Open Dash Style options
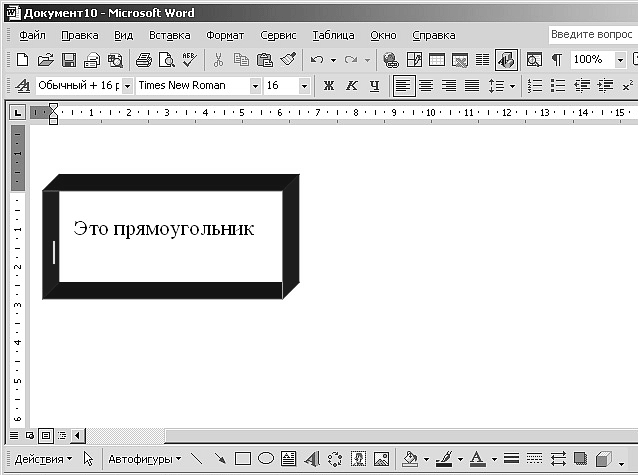 pos(534,459)
